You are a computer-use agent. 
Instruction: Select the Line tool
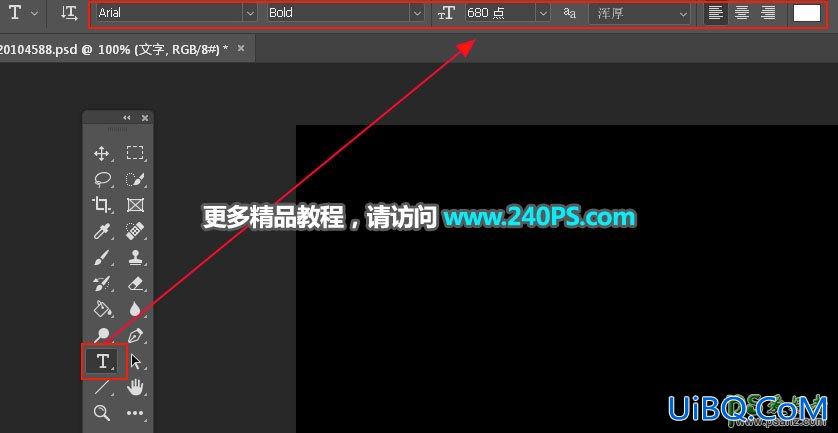coord(102,387)
